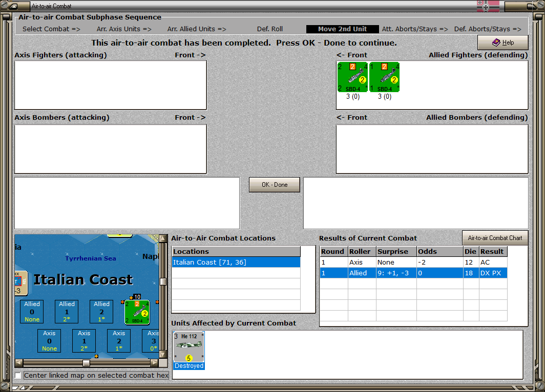Click the OK - Done button
This screenshot has height=392, width=545.
[274, 185]
